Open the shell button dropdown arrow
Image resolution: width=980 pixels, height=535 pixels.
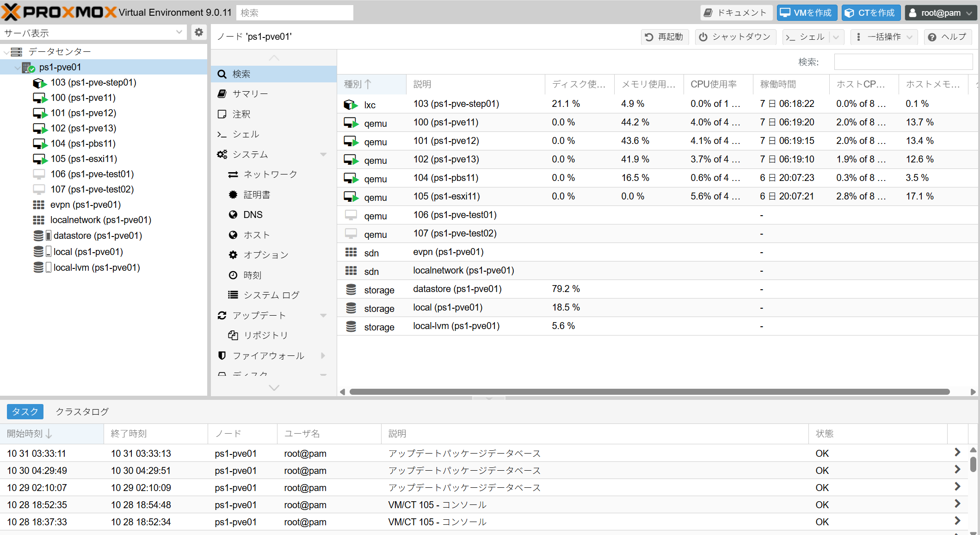pyautogui.click(x=836, y=37)
